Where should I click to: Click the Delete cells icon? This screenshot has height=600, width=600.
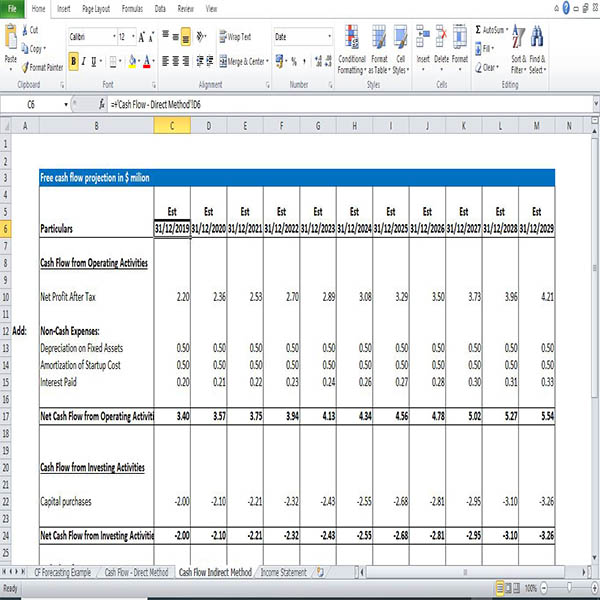(x=441, y=36)
